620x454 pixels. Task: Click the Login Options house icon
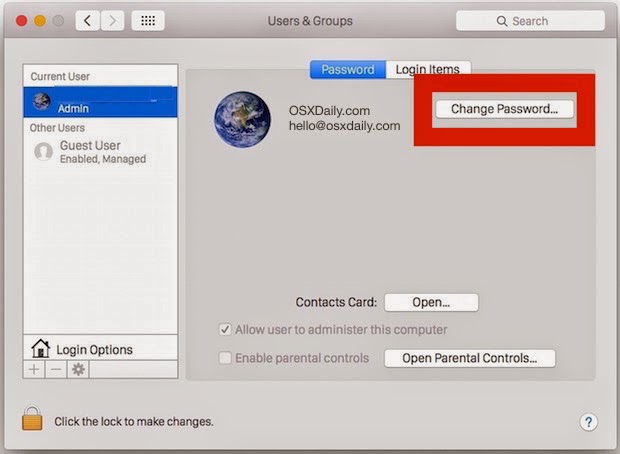point(40,349)
